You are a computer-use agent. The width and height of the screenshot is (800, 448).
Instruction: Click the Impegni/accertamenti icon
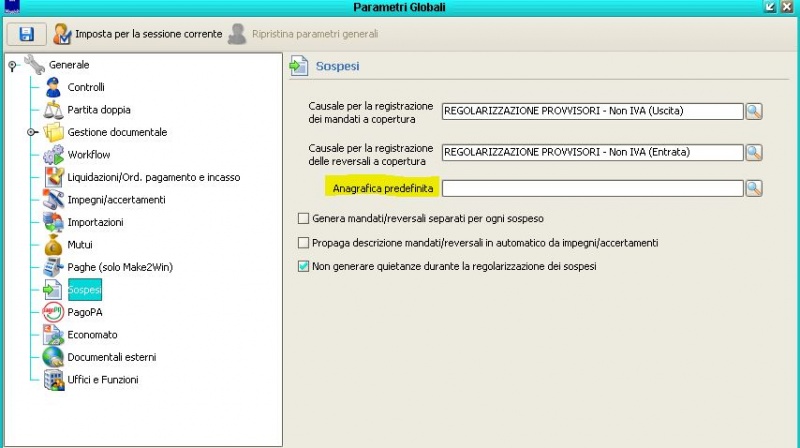pos(53,200)
